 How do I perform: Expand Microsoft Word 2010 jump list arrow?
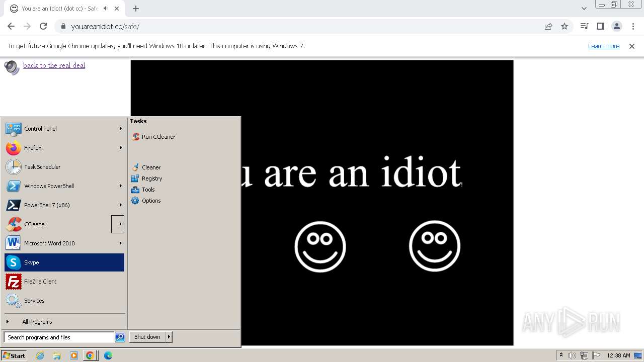[120, 243]
